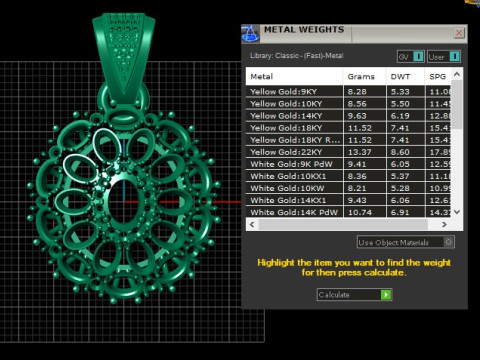Select the White Gold:9K PdW row
This screenshot has width=480, height=360.
pyautogui.click(x=348, y=164)
